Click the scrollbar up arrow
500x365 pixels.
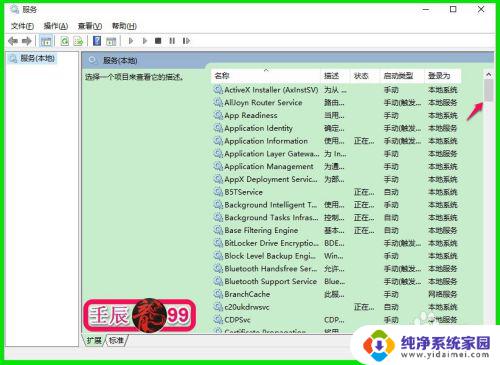(x=489, y=75)
